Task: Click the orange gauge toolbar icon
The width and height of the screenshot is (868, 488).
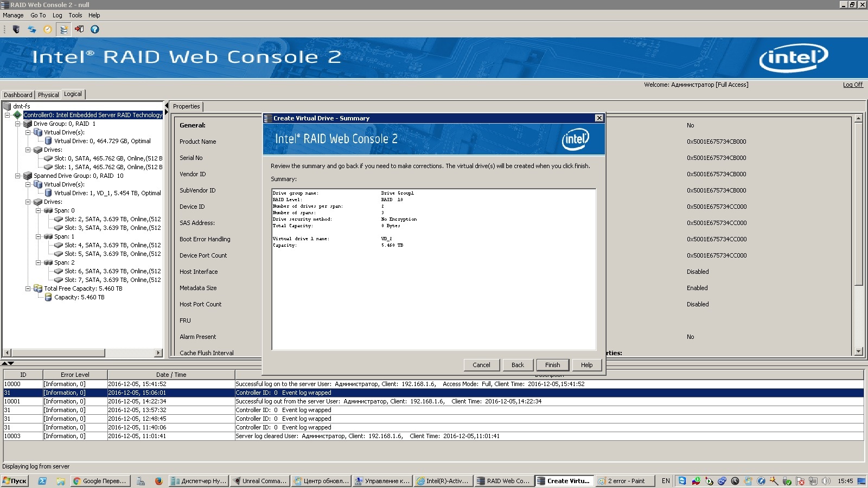Action: click(48, 29)
